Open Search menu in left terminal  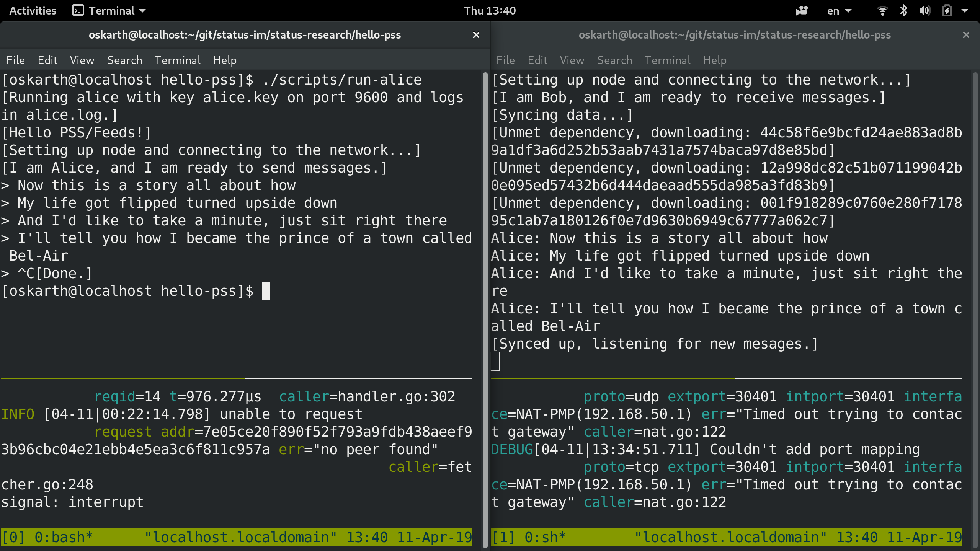pyautogui.click(x=124, y=60)
